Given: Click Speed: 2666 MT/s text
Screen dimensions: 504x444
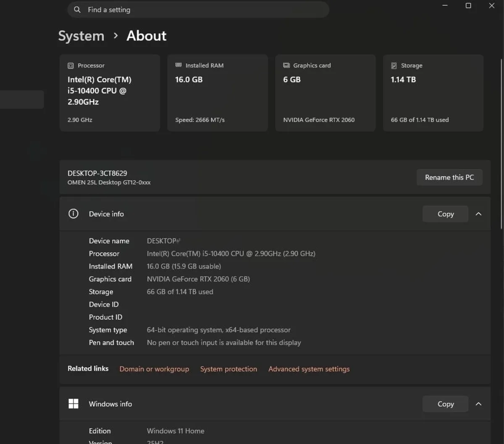Looking at the screenshot, I should click(x=200, y=120).
